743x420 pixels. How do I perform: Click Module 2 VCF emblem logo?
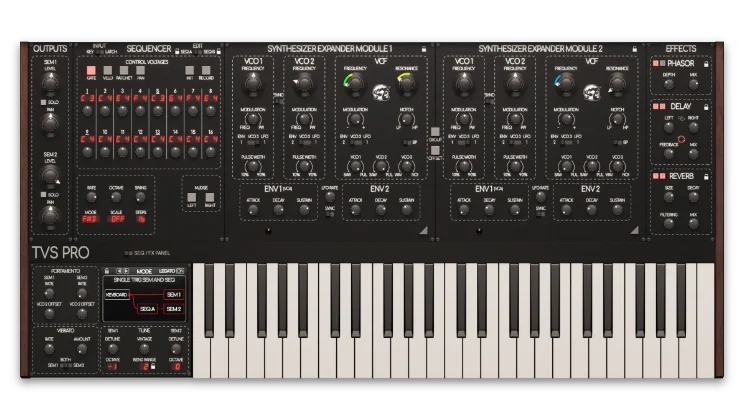click(x=592, y=92)
